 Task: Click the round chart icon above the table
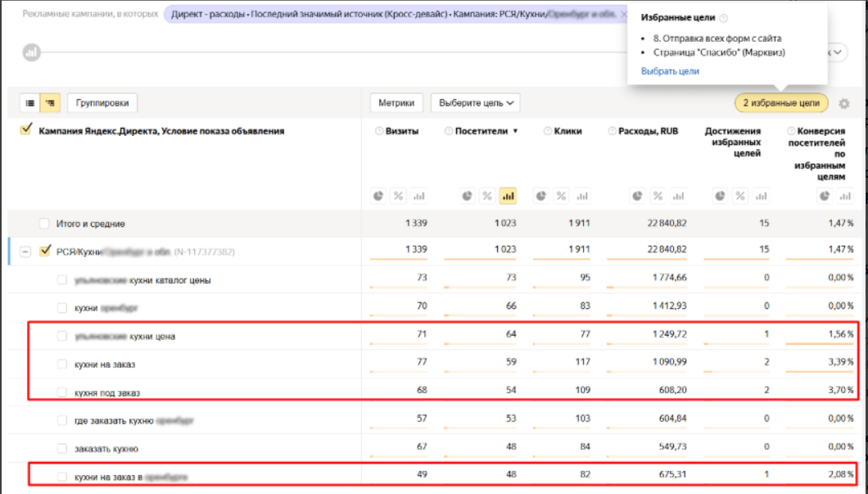(x=32, y=52)
